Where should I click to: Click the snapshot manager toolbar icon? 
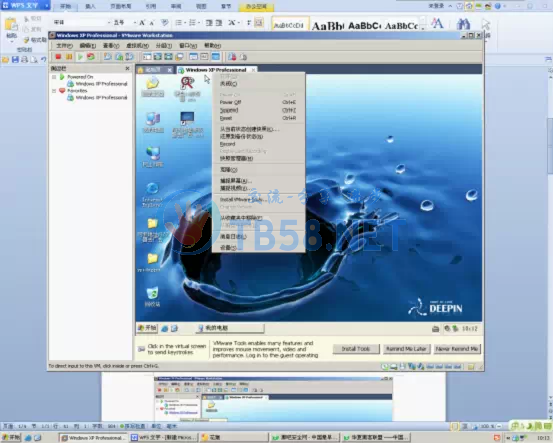(x=130, y=56)
